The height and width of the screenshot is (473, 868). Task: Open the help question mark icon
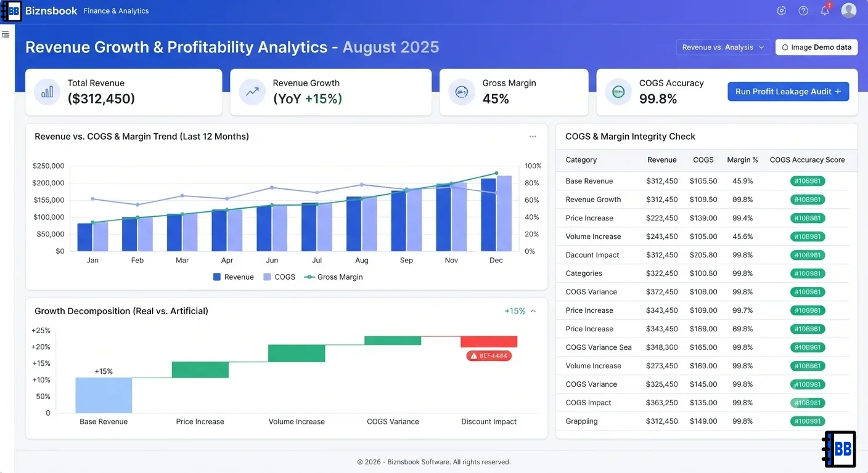pos(803,10)
